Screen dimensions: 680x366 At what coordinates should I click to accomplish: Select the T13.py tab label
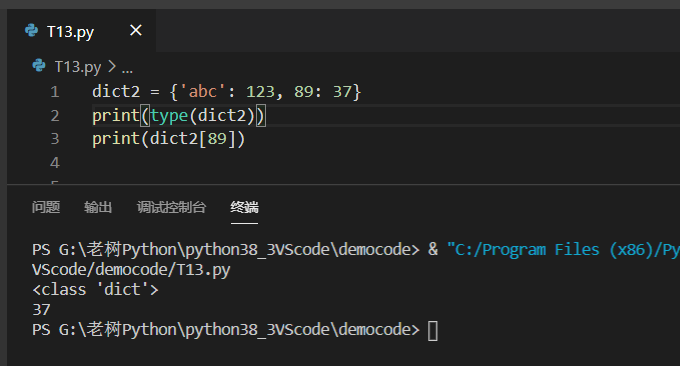click(70, 32)
